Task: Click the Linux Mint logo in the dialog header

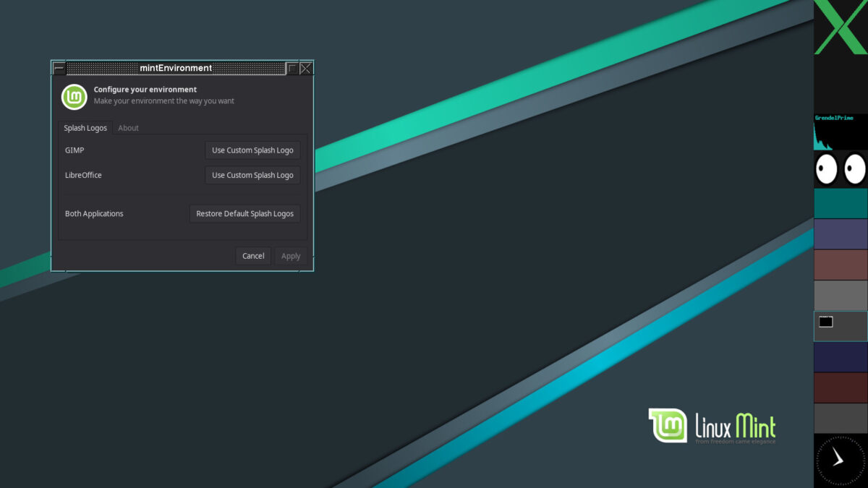Action: (x=74, y=96)
